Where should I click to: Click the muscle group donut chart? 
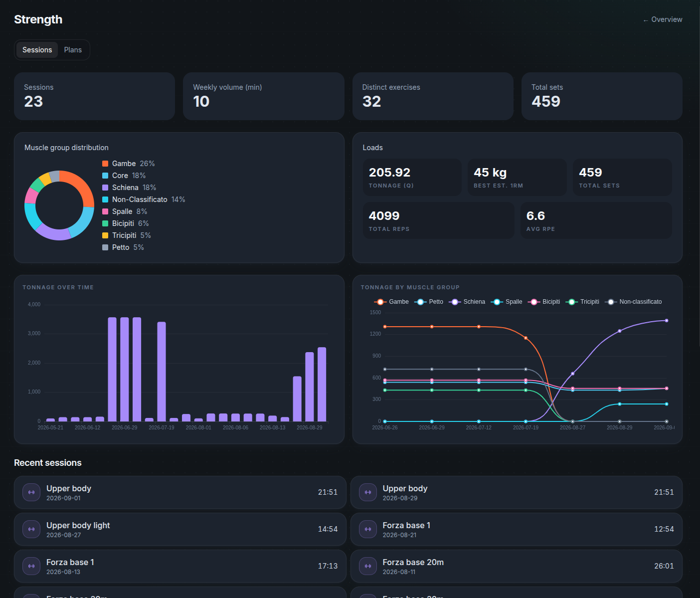click(x=59, y=205)
